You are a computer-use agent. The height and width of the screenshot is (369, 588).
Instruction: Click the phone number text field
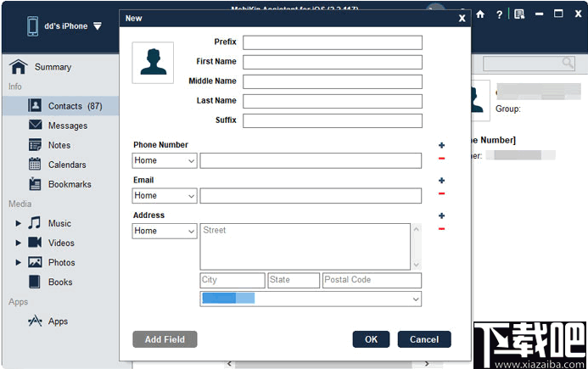[x=311, y=160]
